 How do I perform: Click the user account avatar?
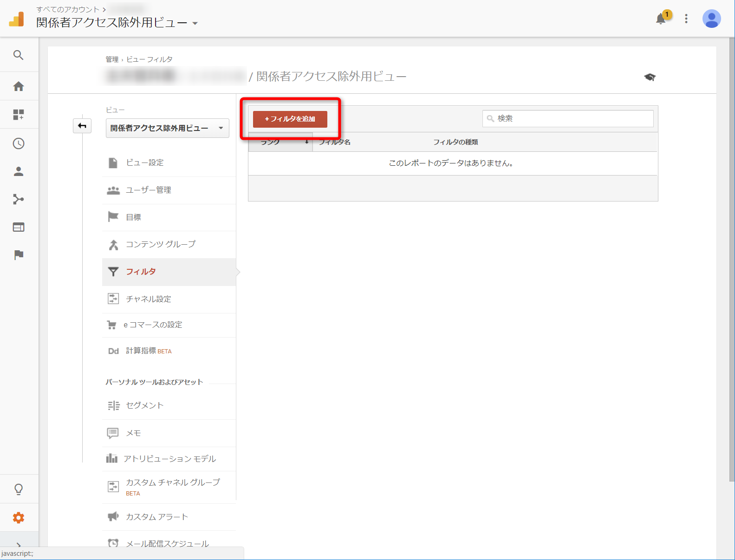click(711, 19)
